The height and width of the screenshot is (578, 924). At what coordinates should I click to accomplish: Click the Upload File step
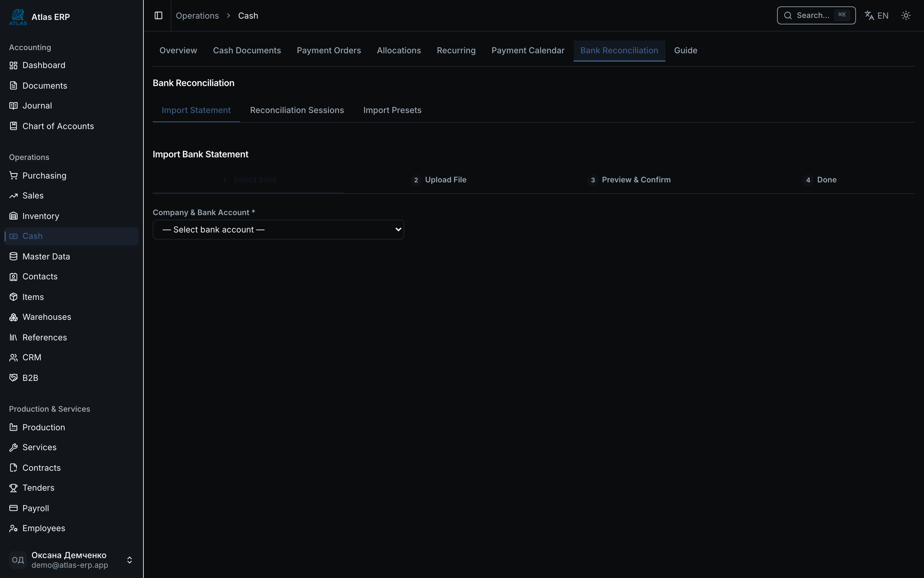[438, 180]
